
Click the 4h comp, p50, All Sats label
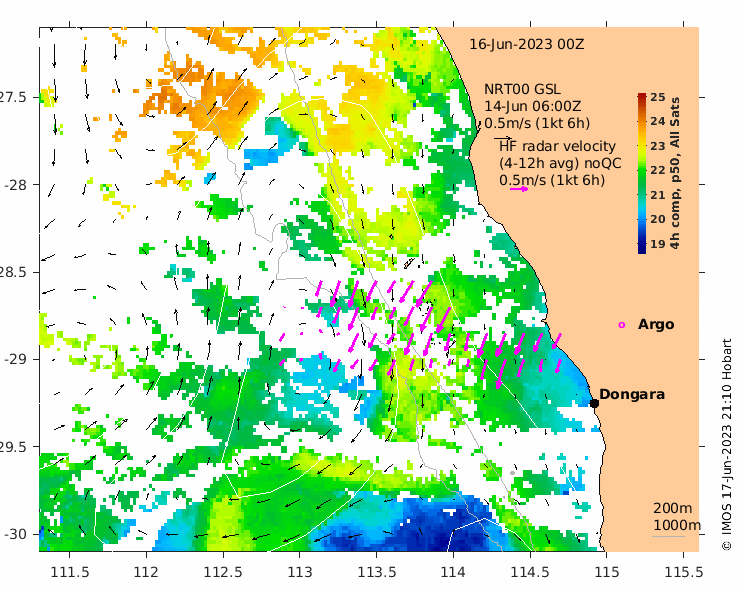tap(675, 173)
